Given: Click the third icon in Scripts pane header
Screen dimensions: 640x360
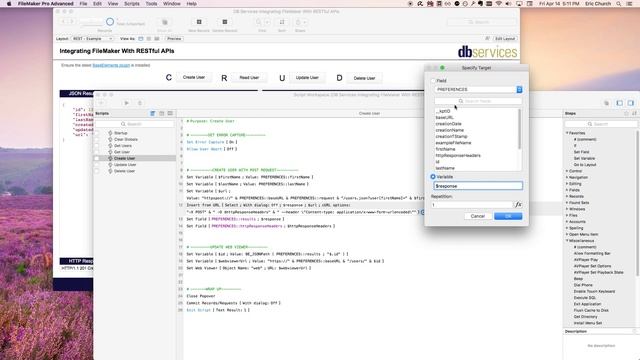Looking at the screenshot, I should 170,113.
